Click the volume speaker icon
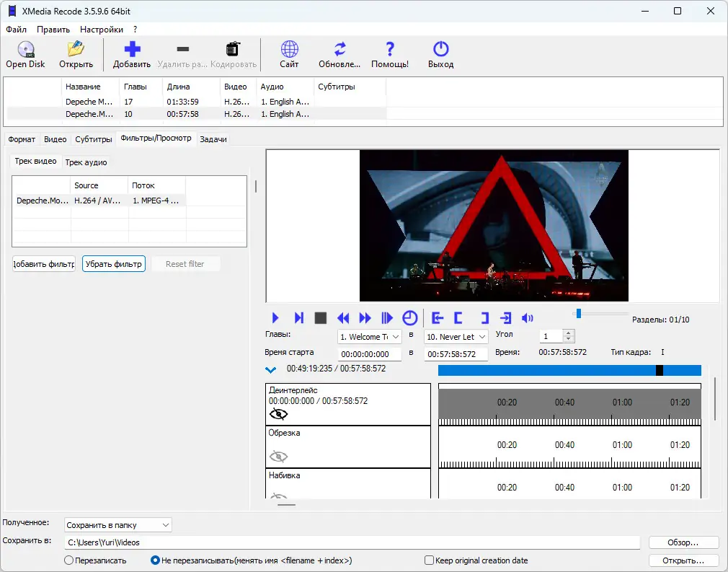 (528, 318)
